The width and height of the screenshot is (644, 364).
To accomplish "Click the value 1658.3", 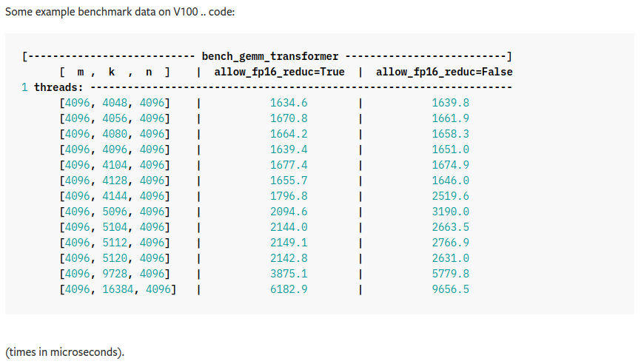I will 451,134.
